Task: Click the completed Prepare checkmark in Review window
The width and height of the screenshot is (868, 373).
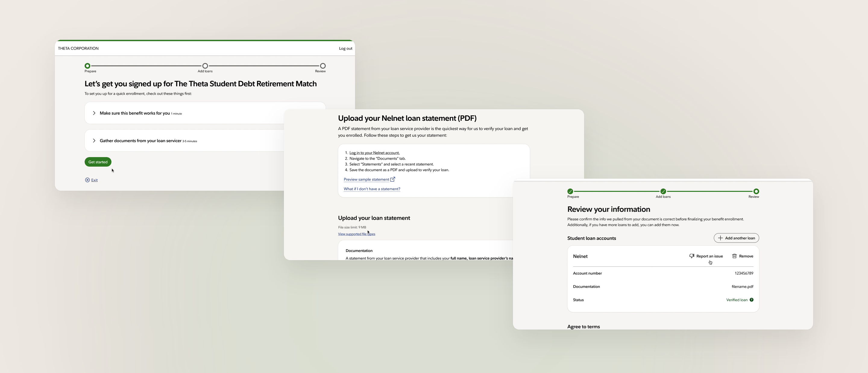Action: pos(570,191)
